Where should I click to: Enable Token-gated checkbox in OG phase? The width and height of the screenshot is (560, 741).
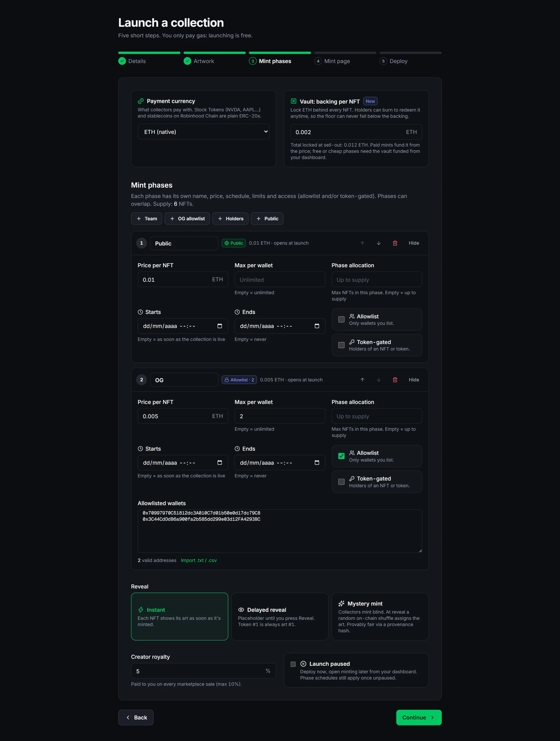[x=341, y=482]
